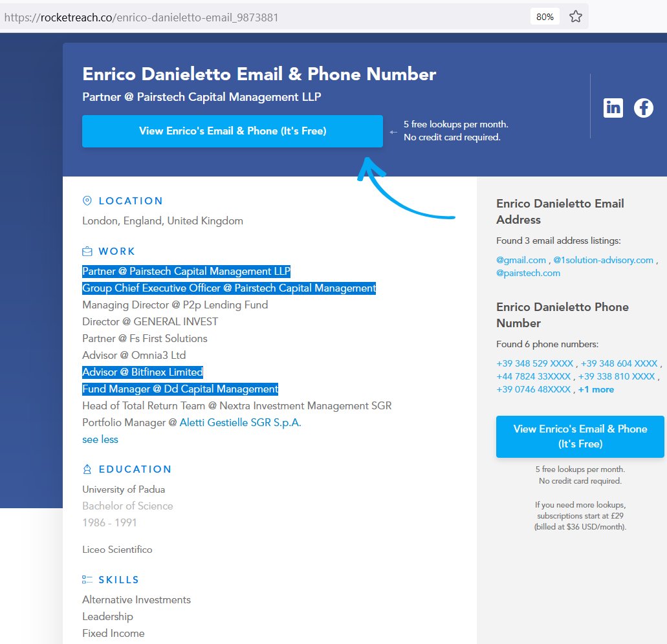Click 'Liceo Scientifico' education entry
667x644 pixels.
(x=117, y=550)
